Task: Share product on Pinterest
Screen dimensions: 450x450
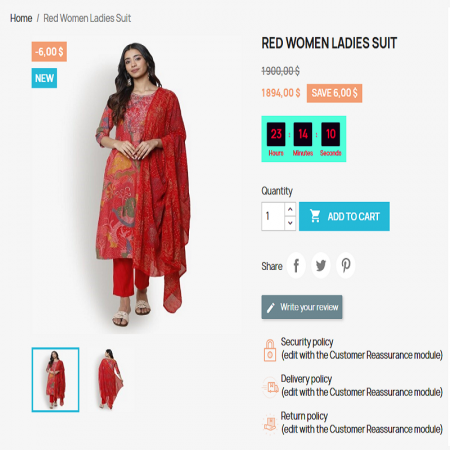Action: click(x=346, y=266)
